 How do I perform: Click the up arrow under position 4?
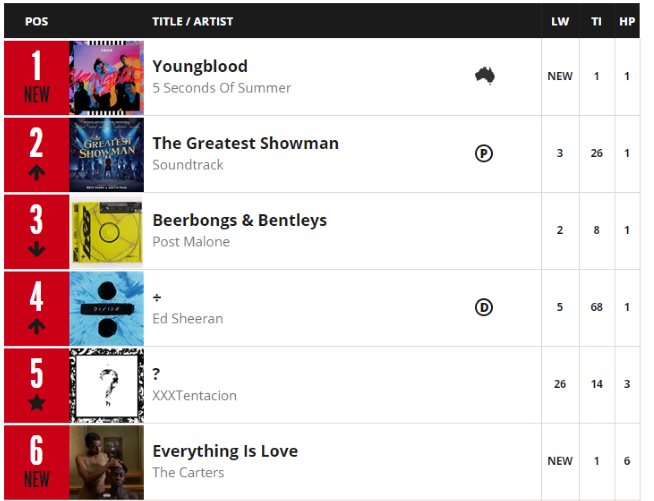[37, 326]
